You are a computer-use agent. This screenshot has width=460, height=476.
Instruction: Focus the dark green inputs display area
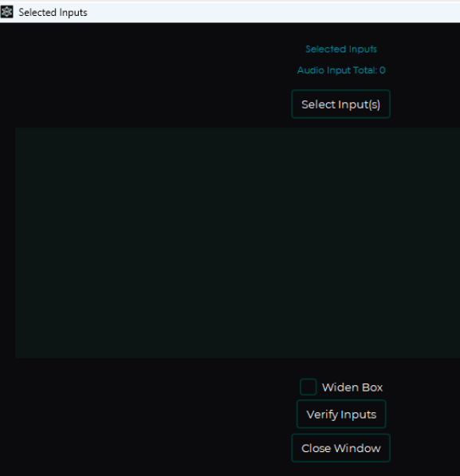click(x=238, y=242)
